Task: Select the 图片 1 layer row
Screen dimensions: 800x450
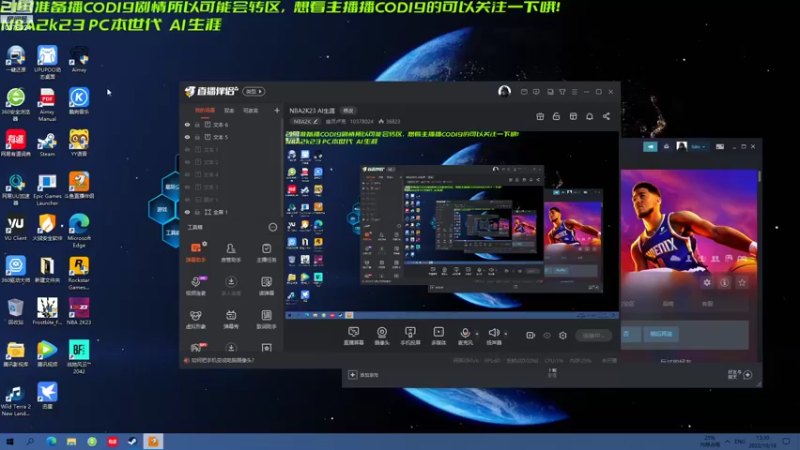Action: [231, 199]
